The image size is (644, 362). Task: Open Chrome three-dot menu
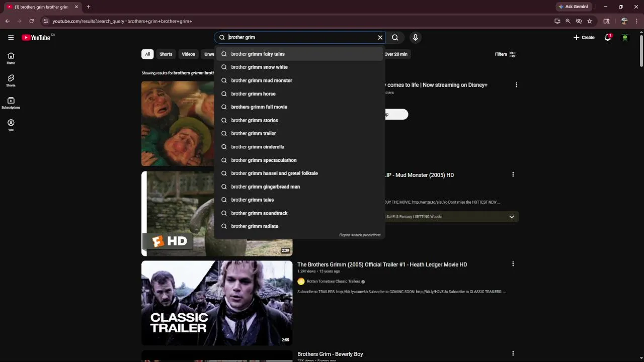pos(636,21)
